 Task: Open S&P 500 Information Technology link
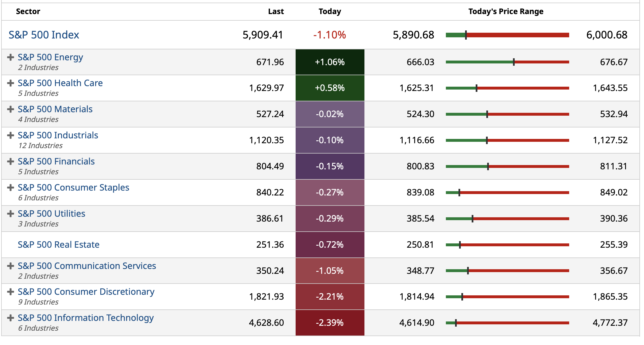coord(86,318)
